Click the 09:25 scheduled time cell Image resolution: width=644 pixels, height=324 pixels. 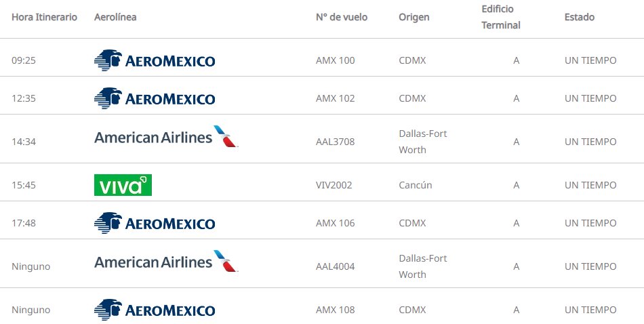click(24, 60)
